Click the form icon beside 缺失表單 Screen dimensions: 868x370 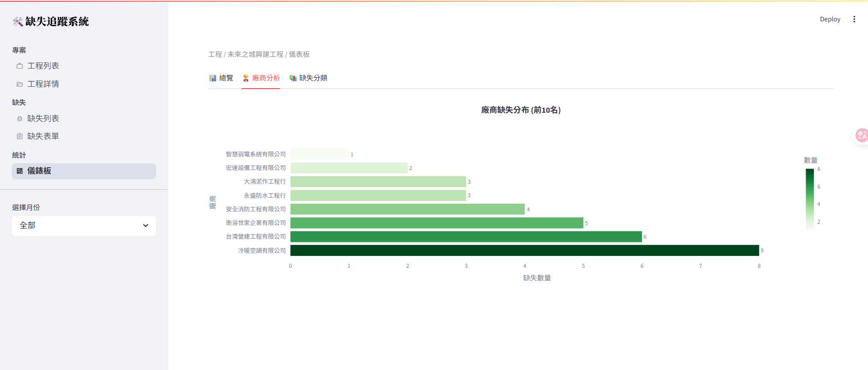point(20,136)
